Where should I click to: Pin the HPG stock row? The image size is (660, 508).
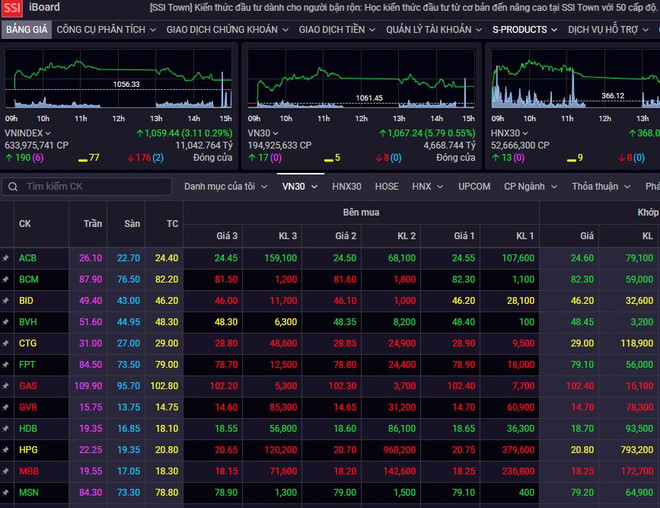coord(6,450)
